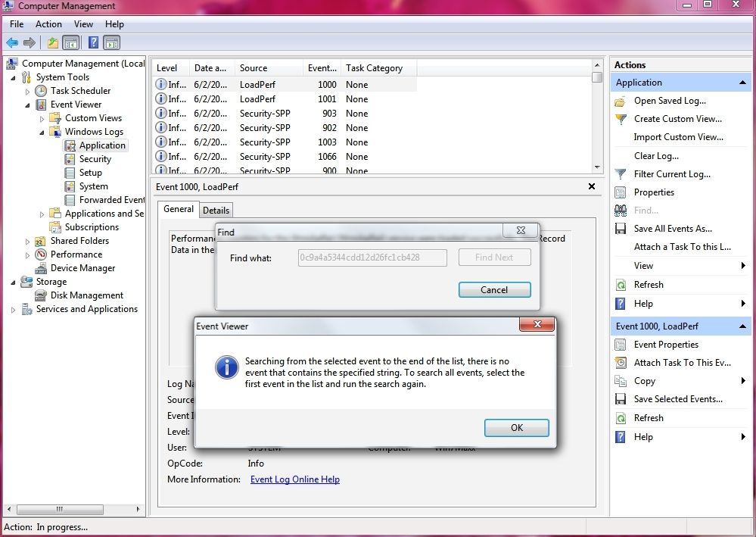Click the Back arrow toolbar icon
This screenshot has height=537, width=756.
click(x=12, y=43)
